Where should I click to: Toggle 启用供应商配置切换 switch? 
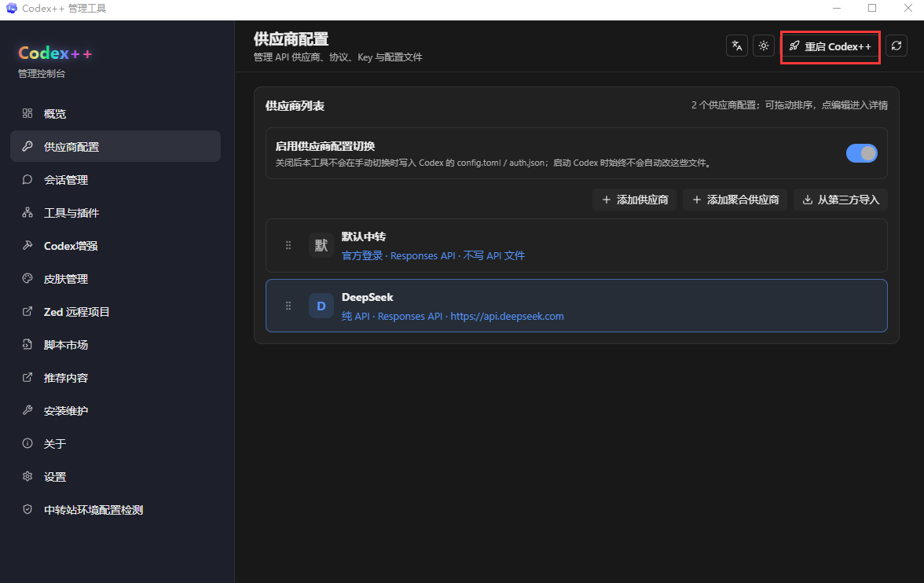tap(861, 153)
